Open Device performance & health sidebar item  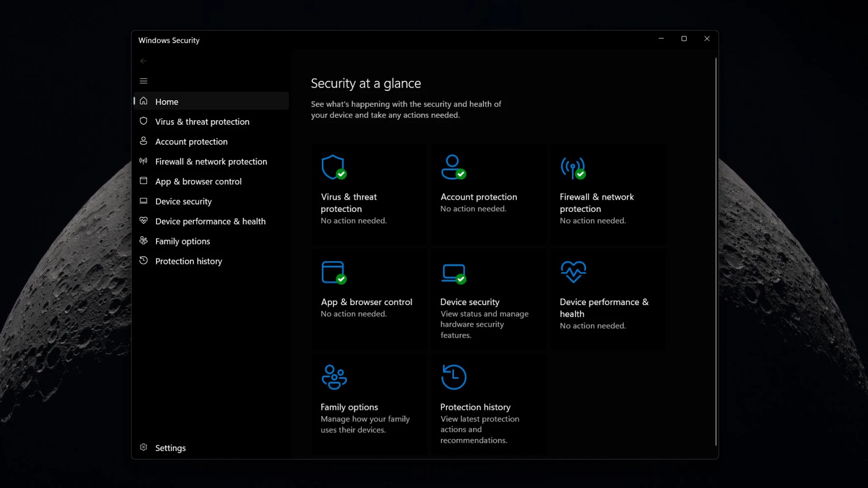pyautogui.click(x=210, y=221)
